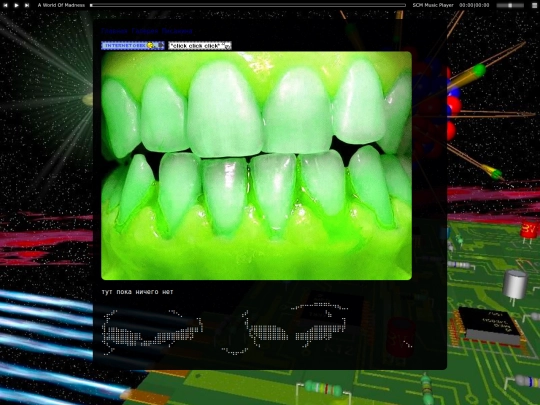Adjust the music player volume slider
The width and height of the screenshot is (540, 405).
510,5
